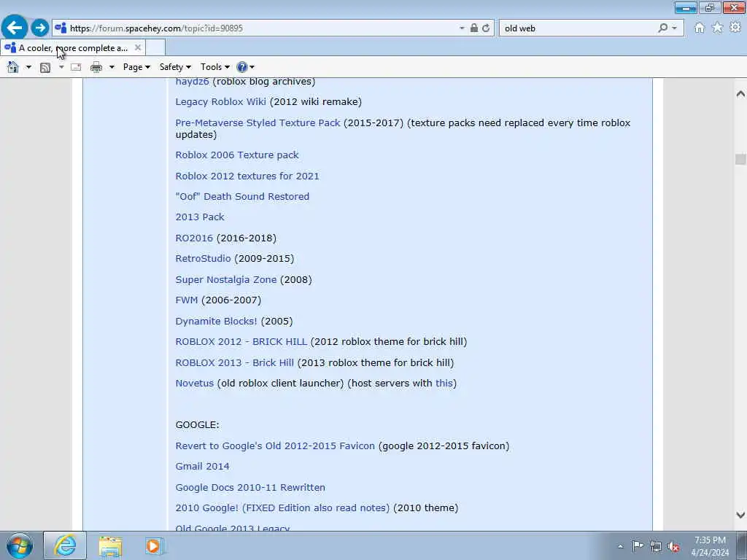The image size is (747, 560).
Task: Open Revert to Google's Old 2012-2015 Favicon link
Action: 275,446
